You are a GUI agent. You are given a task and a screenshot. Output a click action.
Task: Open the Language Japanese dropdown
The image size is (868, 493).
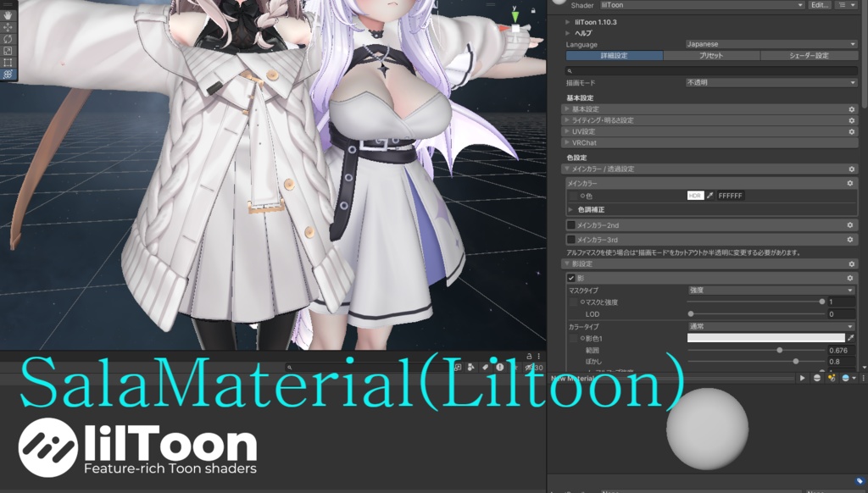771,44
